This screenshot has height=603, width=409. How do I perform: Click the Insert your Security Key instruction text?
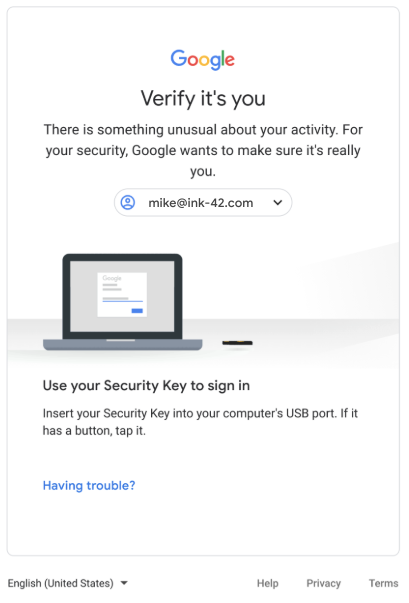point(200,422)
